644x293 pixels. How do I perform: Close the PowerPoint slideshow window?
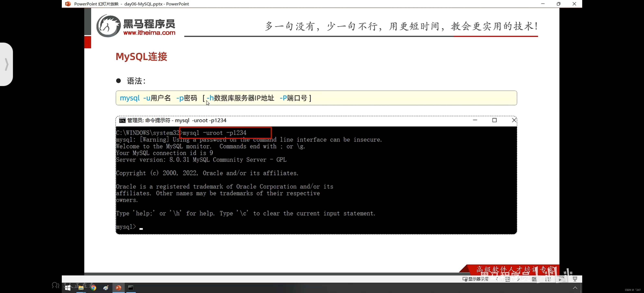[x=574, y=4]
